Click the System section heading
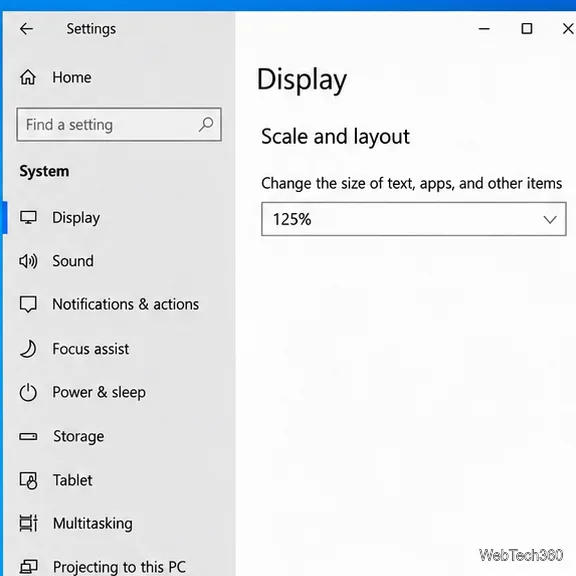The height and width of the screenshot is (576, 576). 44,172
